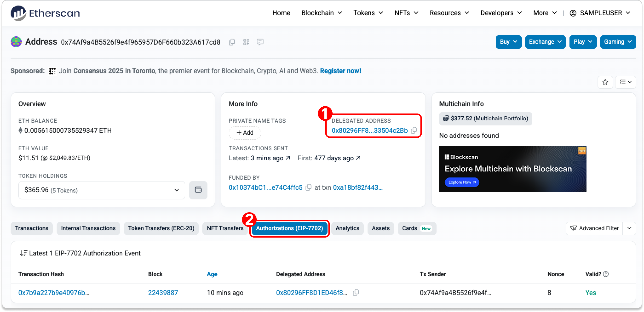
Task: Copy the main address to clipboard
Action: (x=232, y=42)
